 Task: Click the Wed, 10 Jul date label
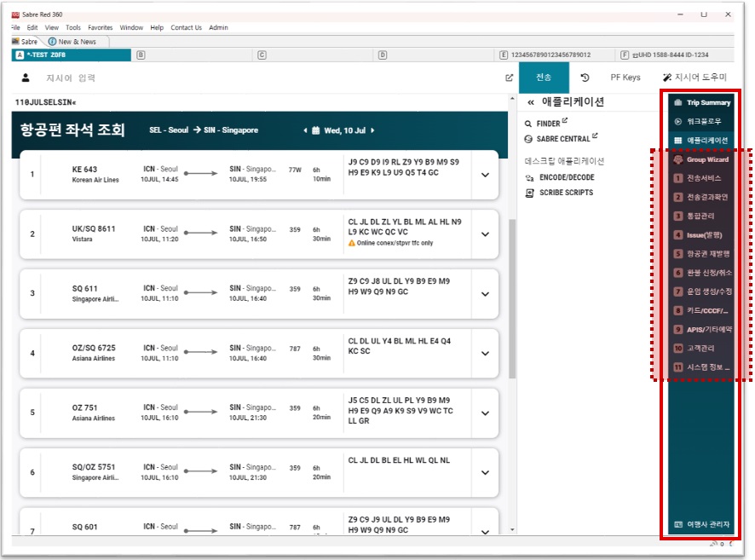click(x=345, y=130)
